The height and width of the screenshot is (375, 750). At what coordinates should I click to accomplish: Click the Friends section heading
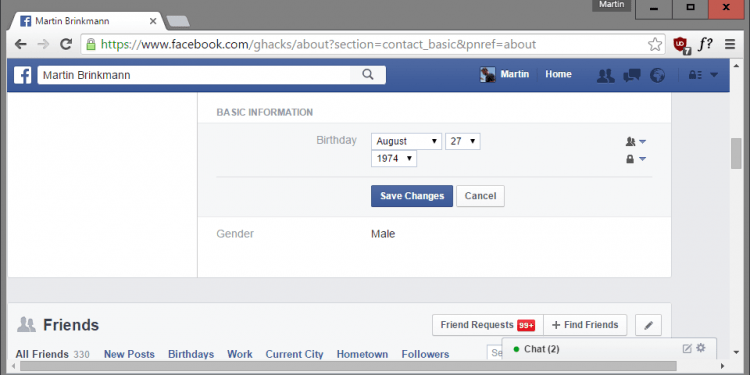tap(71, 325)
